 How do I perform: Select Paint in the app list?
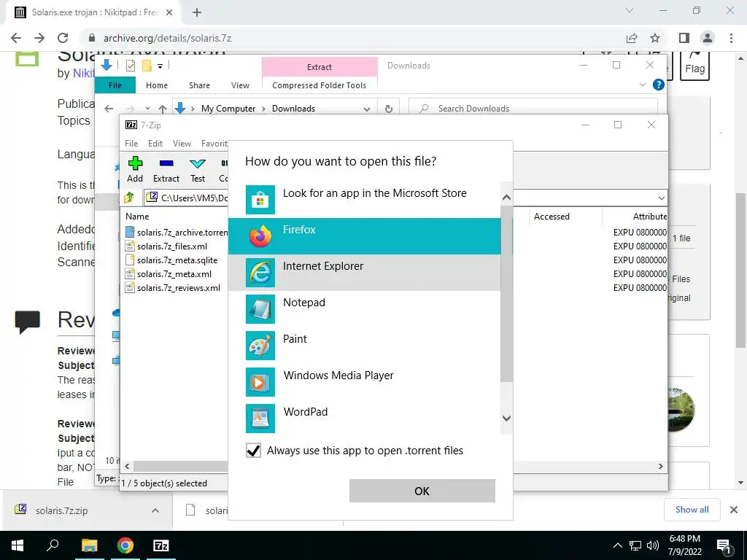click(365, 345)
